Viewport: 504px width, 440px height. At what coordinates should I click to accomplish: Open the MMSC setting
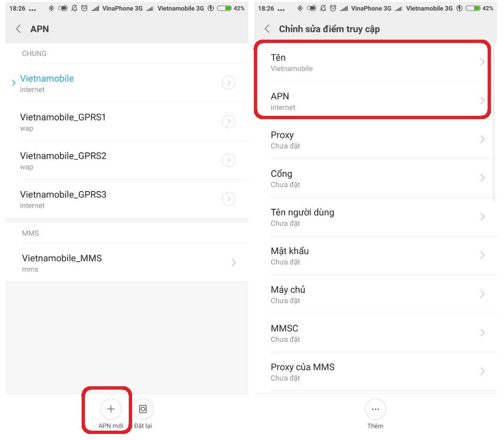375,333
